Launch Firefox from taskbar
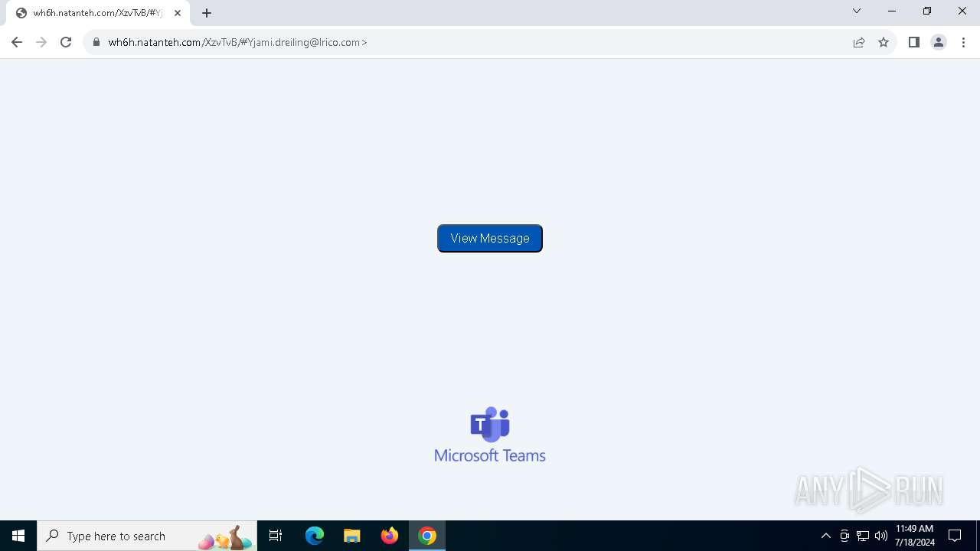This screenshot has height=551, width=980. pos(390,536)
